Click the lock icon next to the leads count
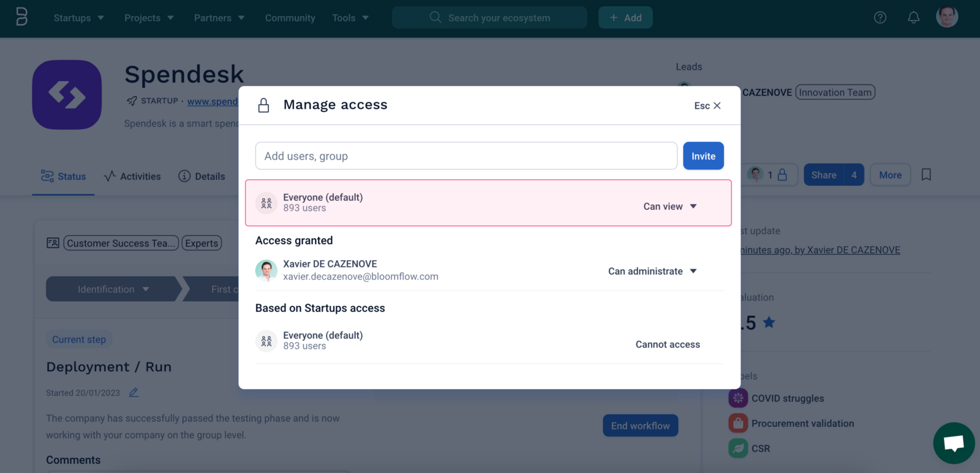Image resolution: width=980 pixels, height=473 pixels. [x=782, y=175]
